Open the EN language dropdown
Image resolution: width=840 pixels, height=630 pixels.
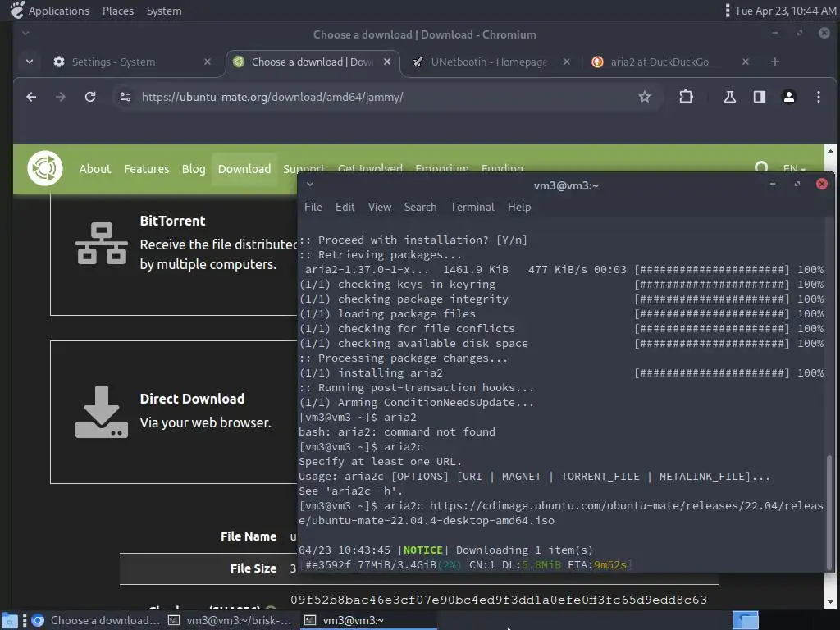point(794,169)
